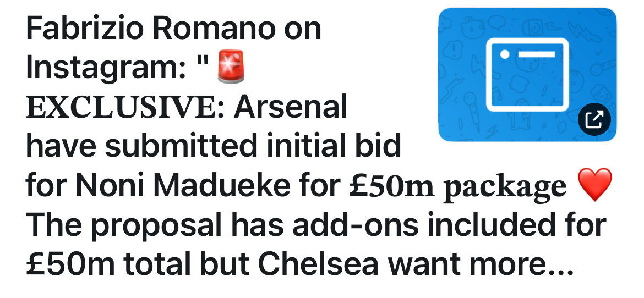644x298 pixels.
Task: Click the word 'Arsenal' in the title
Action: 291,107
